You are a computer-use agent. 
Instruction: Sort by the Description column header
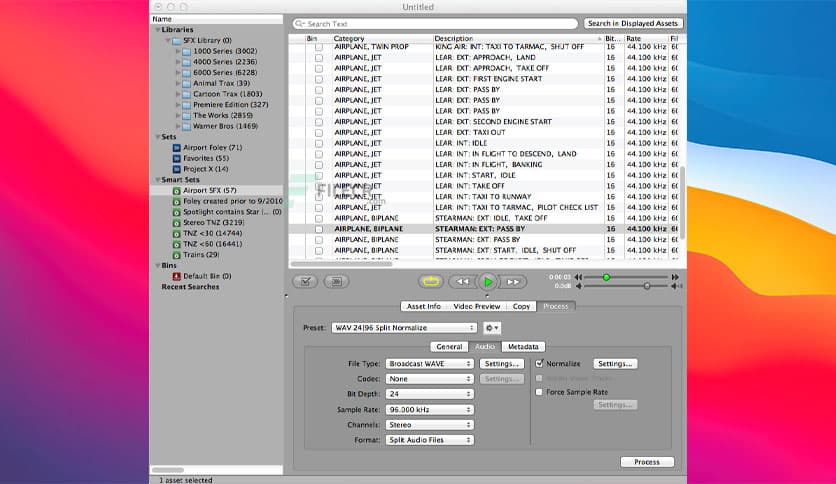click(518, 38)
